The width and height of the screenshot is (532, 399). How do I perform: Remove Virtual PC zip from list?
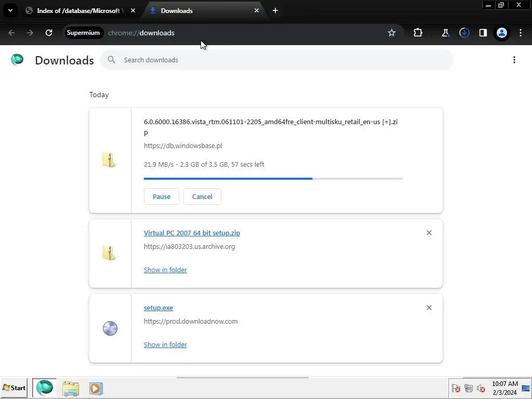pyautogui.click(x=429, y=233)
